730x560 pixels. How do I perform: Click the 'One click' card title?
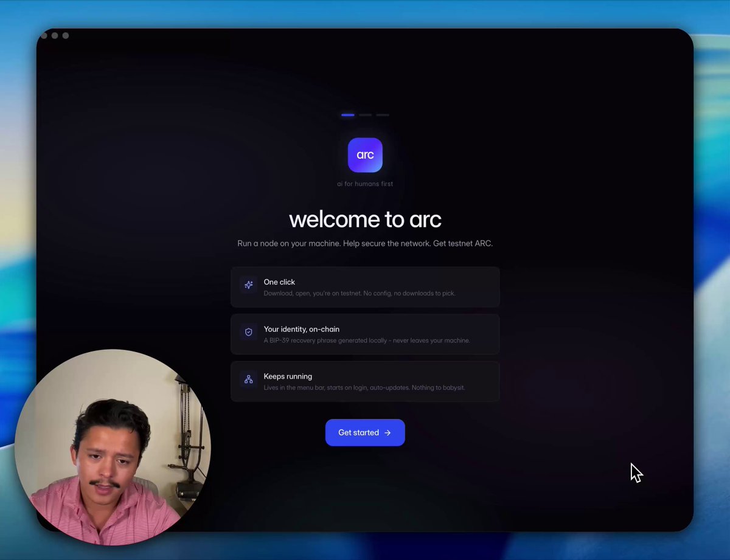[x=279, y=282]
